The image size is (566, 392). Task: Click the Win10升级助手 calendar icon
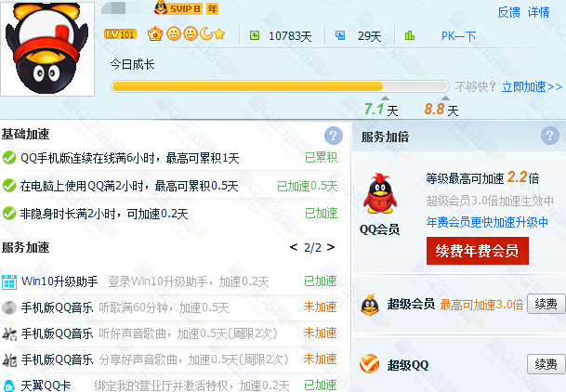click(x=9, y=281)
